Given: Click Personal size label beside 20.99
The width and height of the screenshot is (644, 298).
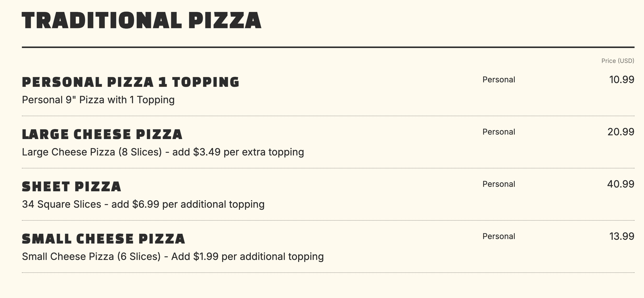Looking at the screenshot, I should pos(499,132).
